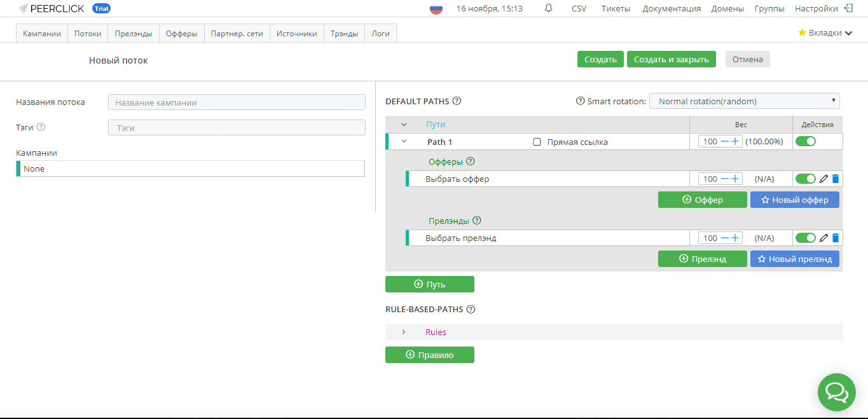The image size is (868, 419).
Task: Open the live chat bubble widget
Action: coord(836,392)
